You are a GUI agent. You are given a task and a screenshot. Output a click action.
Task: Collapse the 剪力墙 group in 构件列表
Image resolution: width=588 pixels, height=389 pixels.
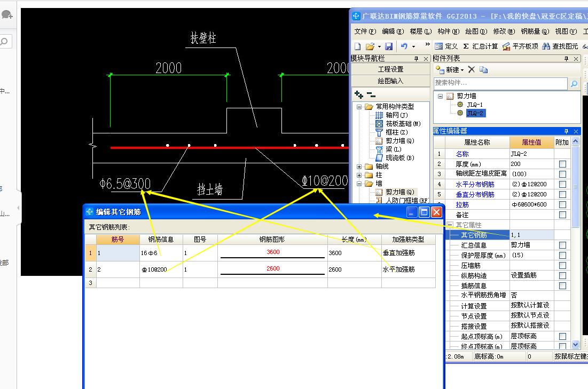pyautogui.click(x=440, y=96)
